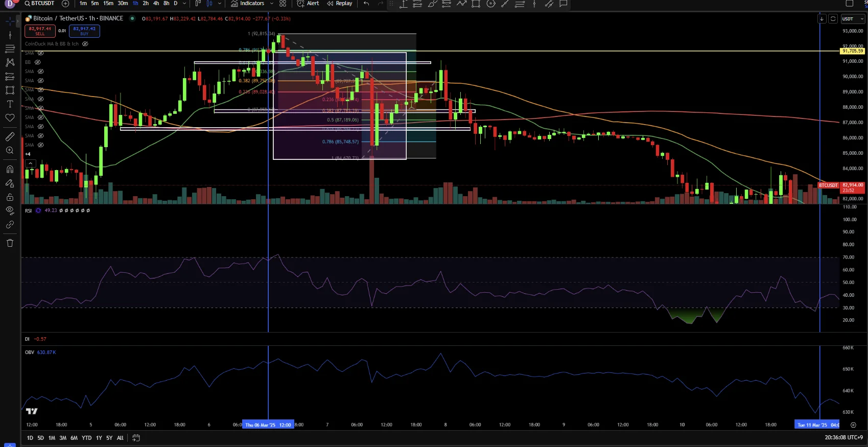Switch to the 1m timeframe

point(83,4)
